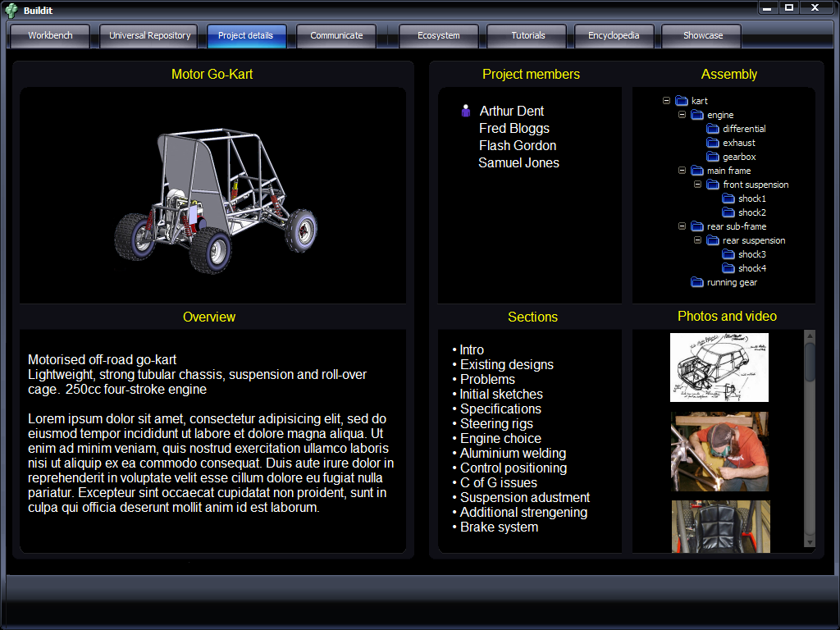Collapse the kart tree node
The height and width of the screenshot is (630, 840).
pos(666,101)
